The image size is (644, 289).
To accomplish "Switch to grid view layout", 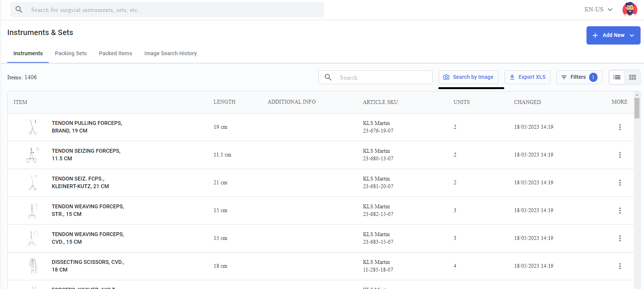I will 633,77.
